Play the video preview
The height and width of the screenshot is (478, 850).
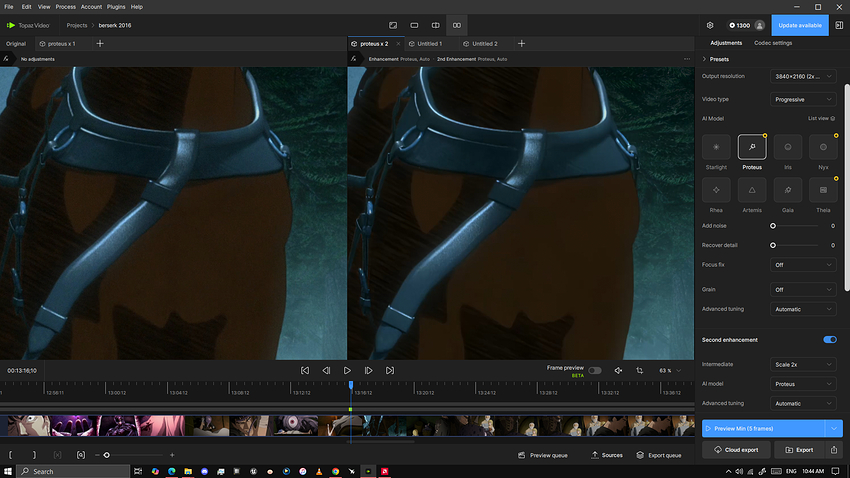point(347,371)
